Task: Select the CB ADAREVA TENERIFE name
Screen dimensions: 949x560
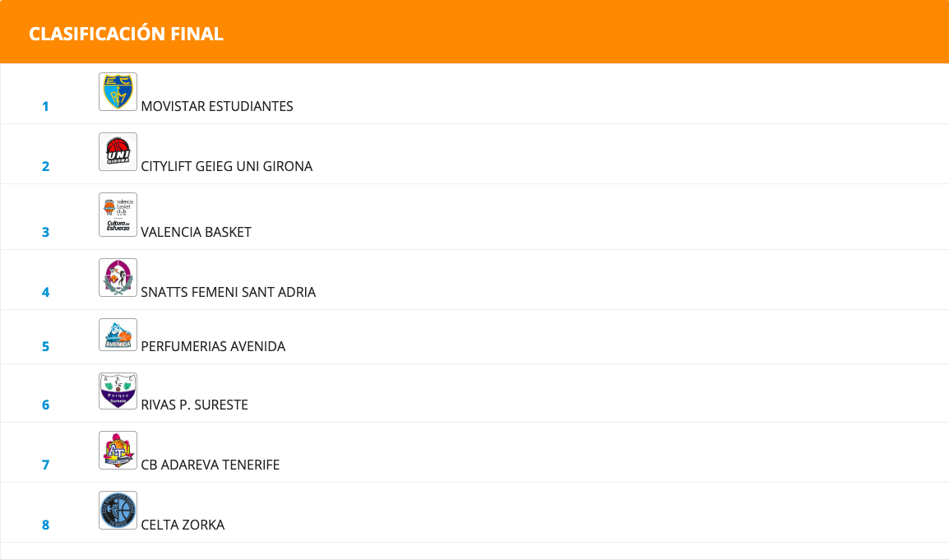Action: tap(211, 465)
